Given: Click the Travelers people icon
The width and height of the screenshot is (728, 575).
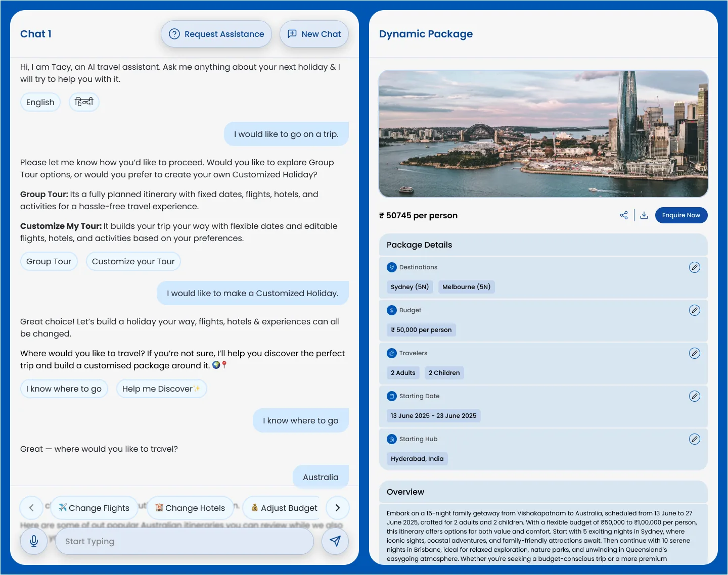Looking at the screenshot, I should 392,353.
